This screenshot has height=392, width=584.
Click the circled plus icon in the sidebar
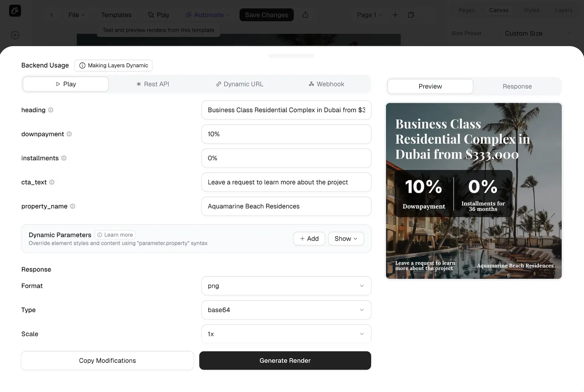tap(15, 35)
